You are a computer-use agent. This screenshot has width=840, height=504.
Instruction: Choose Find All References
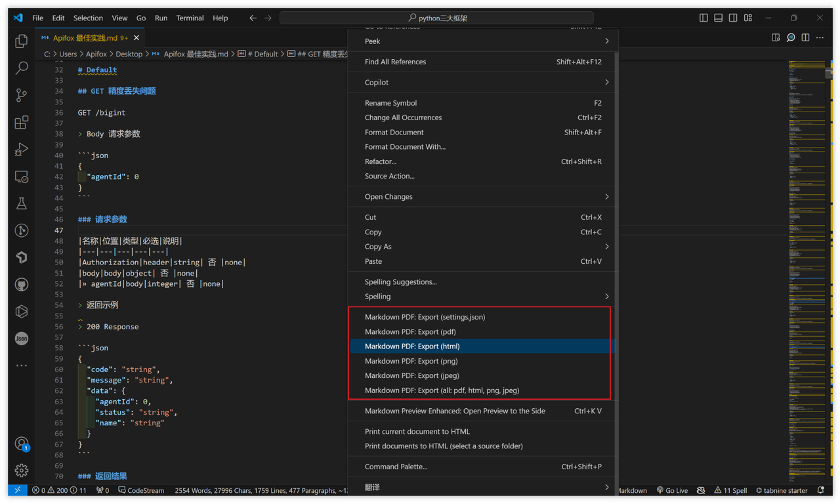[x=481, y=62]
